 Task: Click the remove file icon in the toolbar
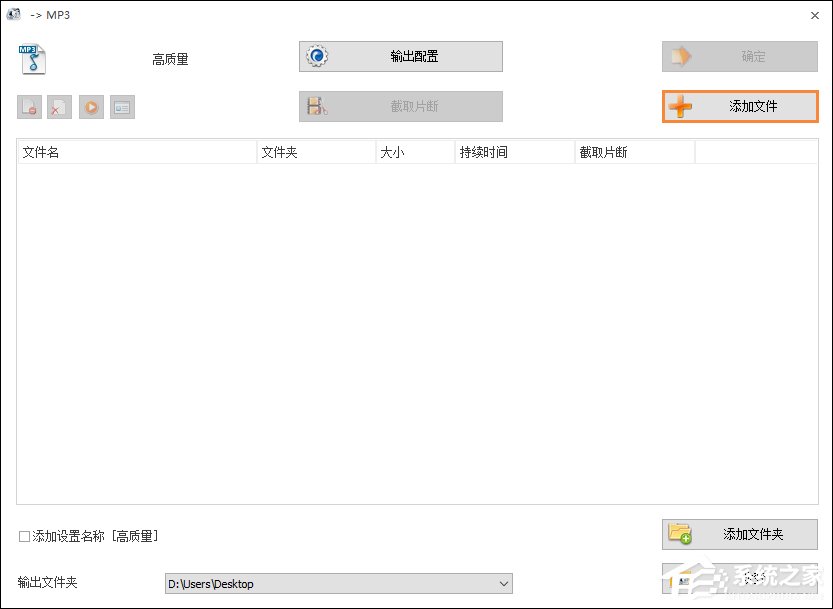[28, 107]
